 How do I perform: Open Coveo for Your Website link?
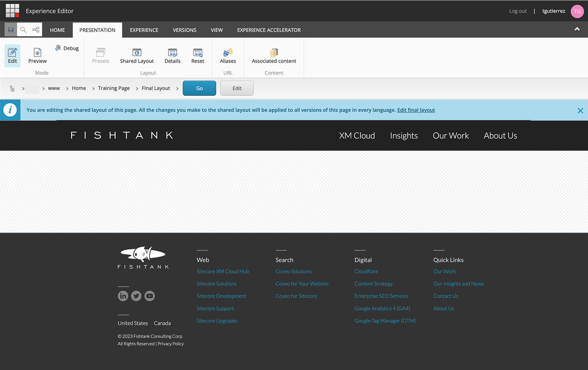302,284
